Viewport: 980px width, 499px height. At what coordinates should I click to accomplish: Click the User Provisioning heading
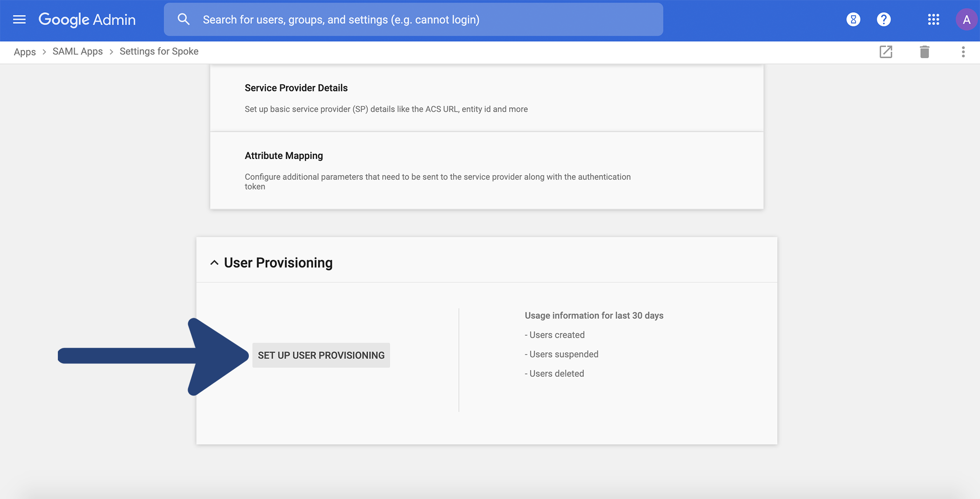click(x=278, y=263)
